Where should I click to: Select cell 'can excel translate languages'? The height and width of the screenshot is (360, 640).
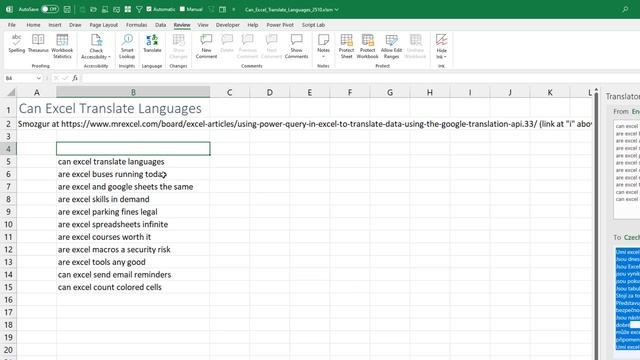(x=133, y=162)
